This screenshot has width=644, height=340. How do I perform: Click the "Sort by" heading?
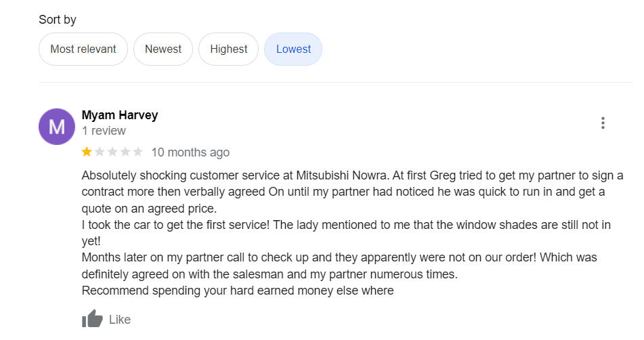(58, 20)
